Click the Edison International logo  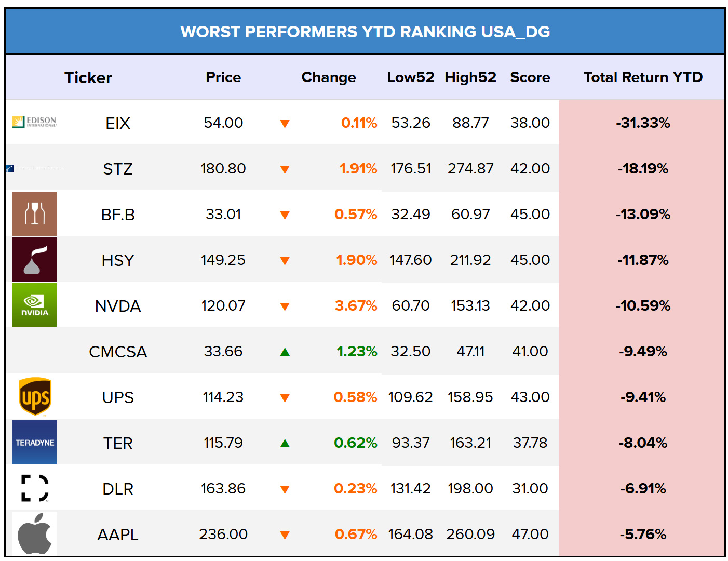[35, 123]
